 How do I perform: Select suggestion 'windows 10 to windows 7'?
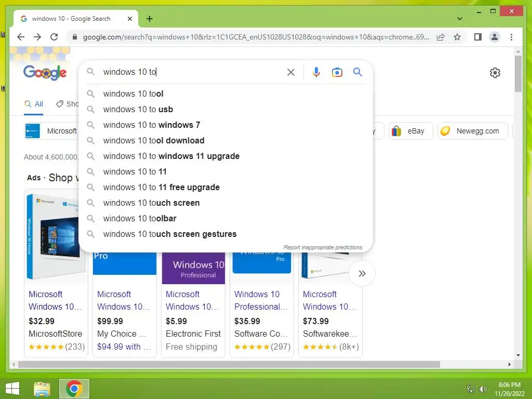pos(225,125)
